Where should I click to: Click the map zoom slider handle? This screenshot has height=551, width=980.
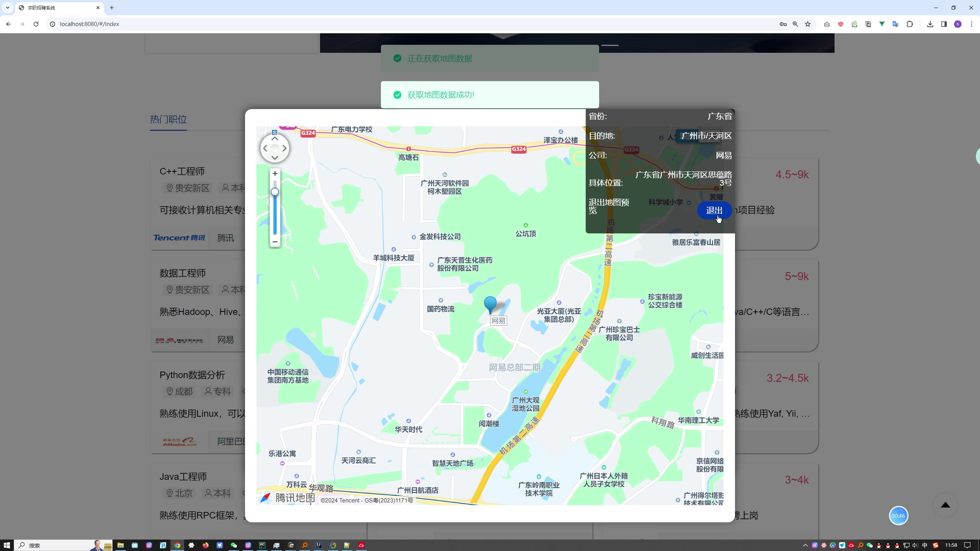[x=275, y=192]
